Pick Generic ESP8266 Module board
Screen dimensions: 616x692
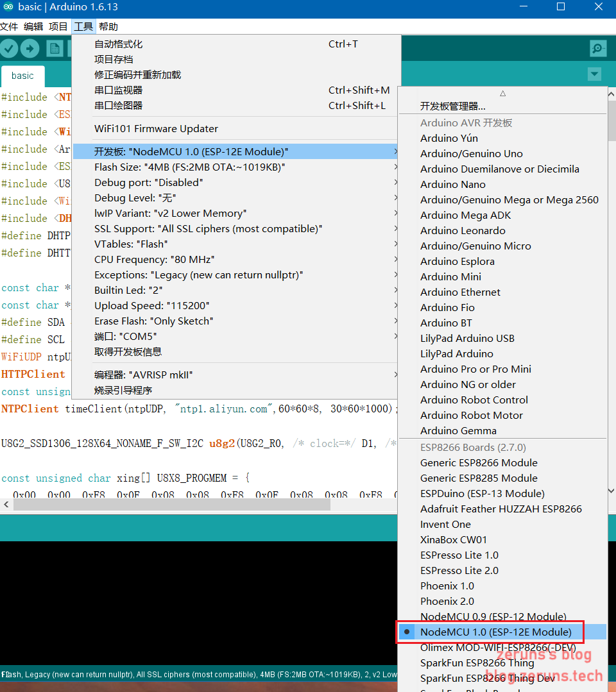(479, 462)
